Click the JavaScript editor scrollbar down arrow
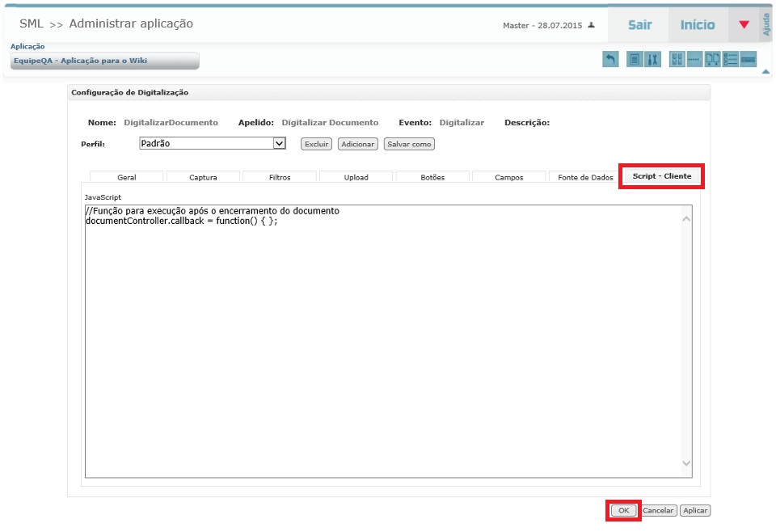This screenshot has width=776, height=532. point(686,463)
